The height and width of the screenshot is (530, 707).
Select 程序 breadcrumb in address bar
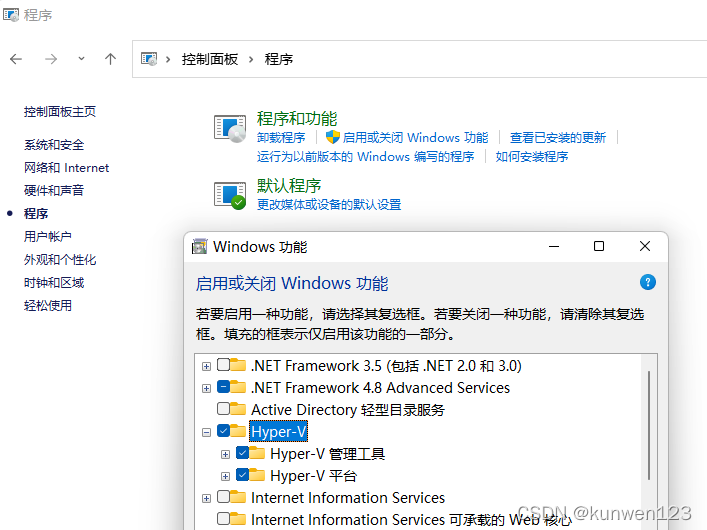coord(279,59)
